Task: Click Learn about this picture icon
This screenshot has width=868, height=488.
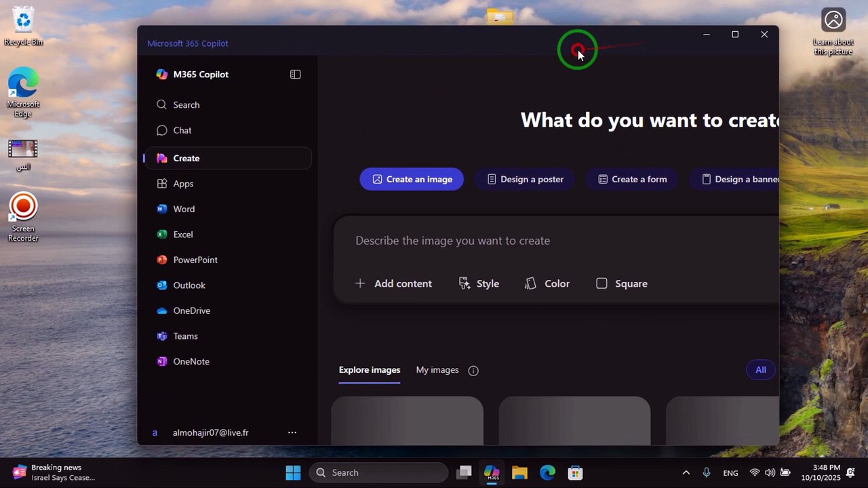Action: pos(833,31)
